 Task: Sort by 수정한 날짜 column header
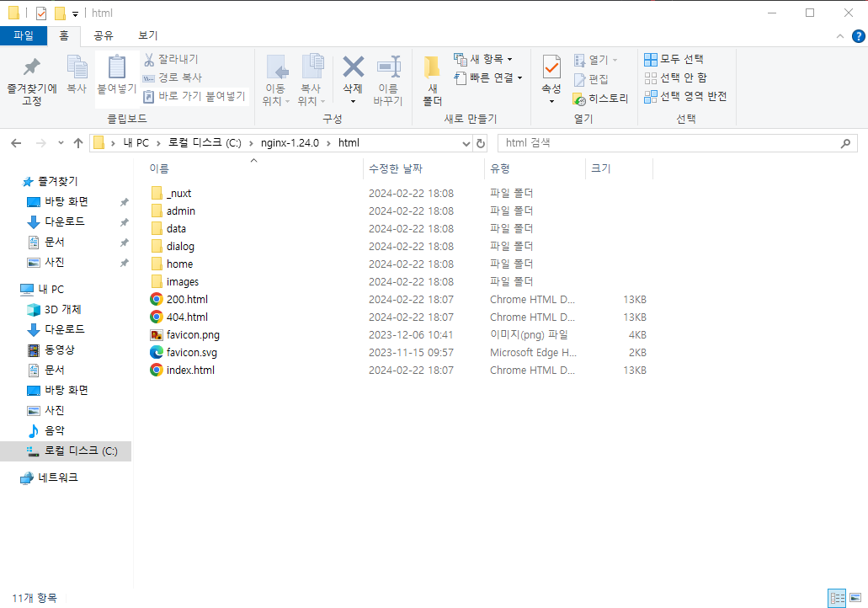click(x=396, y=169)
